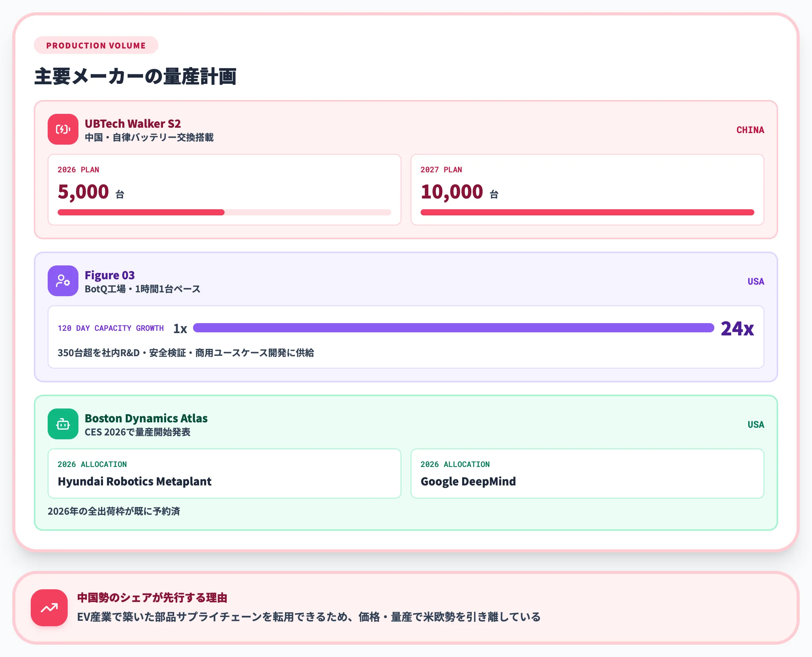Viewport: 812px width, 657px height.
Task: Click the 10,000 台 figure
Action: tap(460, 192)
